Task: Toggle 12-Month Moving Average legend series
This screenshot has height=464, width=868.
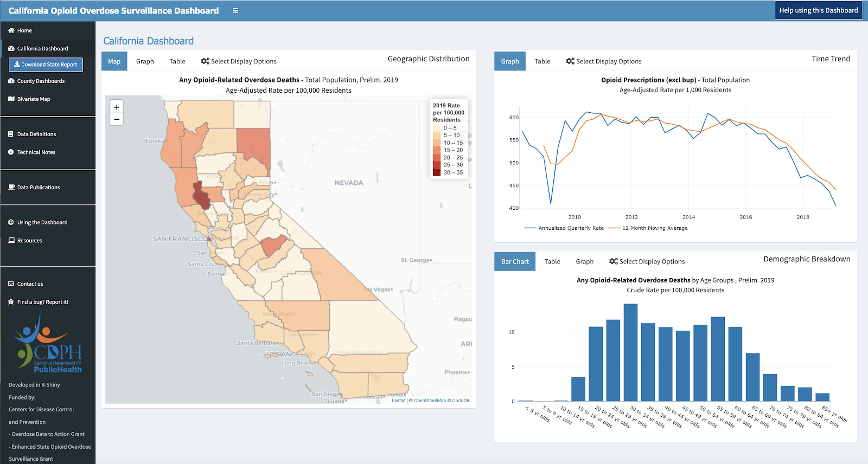Action: (x=648, y=228)
